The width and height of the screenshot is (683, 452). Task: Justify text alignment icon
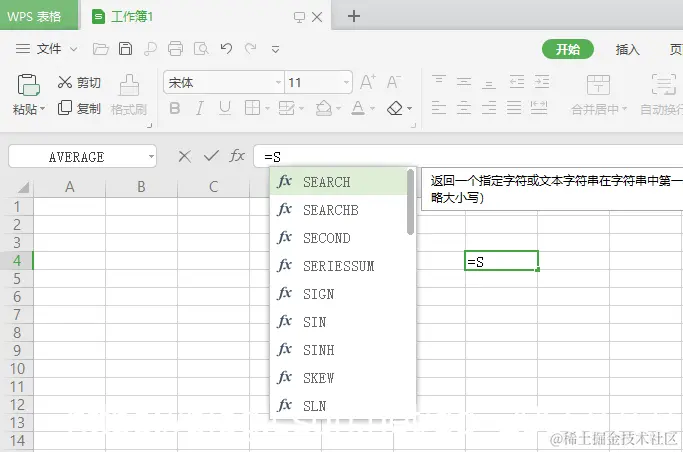tap(514, 108)
